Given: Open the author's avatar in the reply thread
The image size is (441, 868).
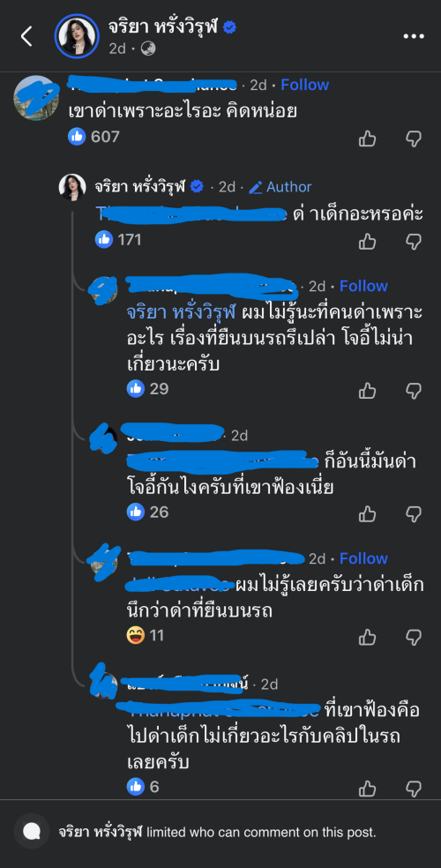Looking at the screenshot, I should [72, 187].
